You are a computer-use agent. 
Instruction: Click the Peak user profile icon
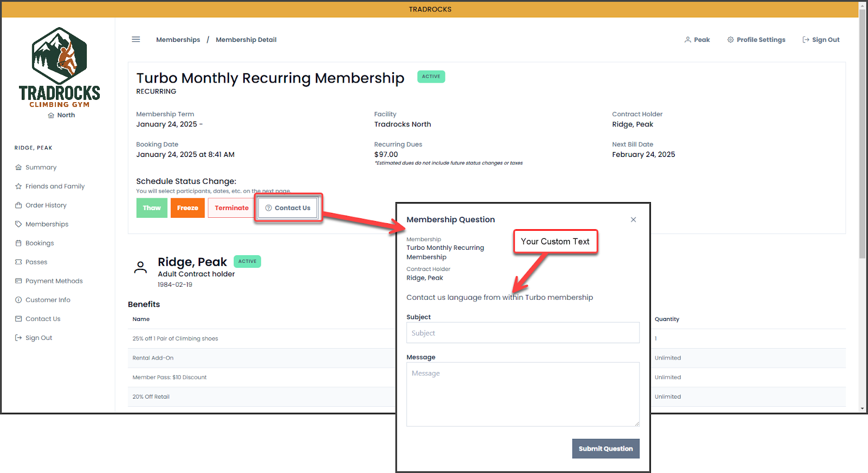(688, 40)
